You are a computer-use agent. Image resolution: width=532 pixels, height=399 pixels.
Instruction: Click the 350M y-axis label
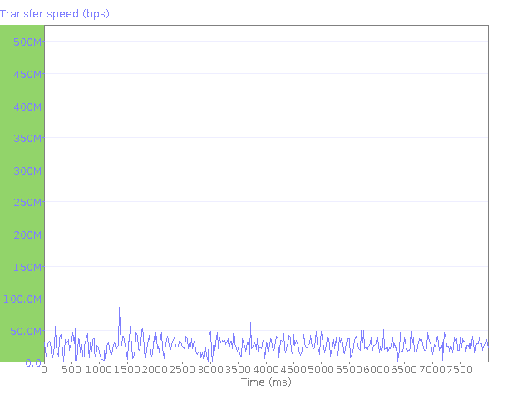click(x=27, y=139)
